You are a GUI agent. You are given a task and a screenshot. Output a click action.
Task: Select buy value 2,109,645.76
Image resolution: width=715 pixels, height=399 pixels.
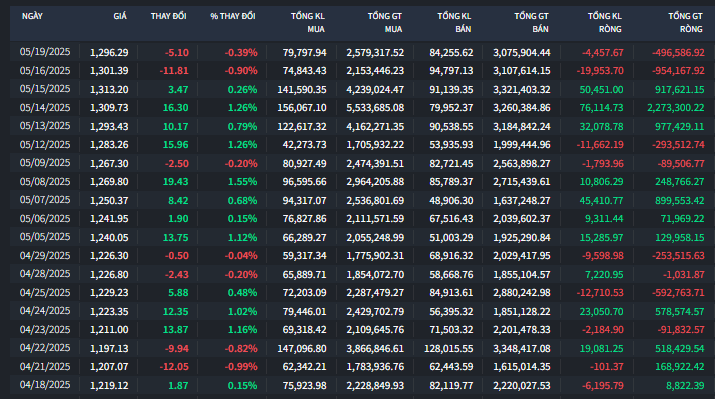click(x=375, y=330)
